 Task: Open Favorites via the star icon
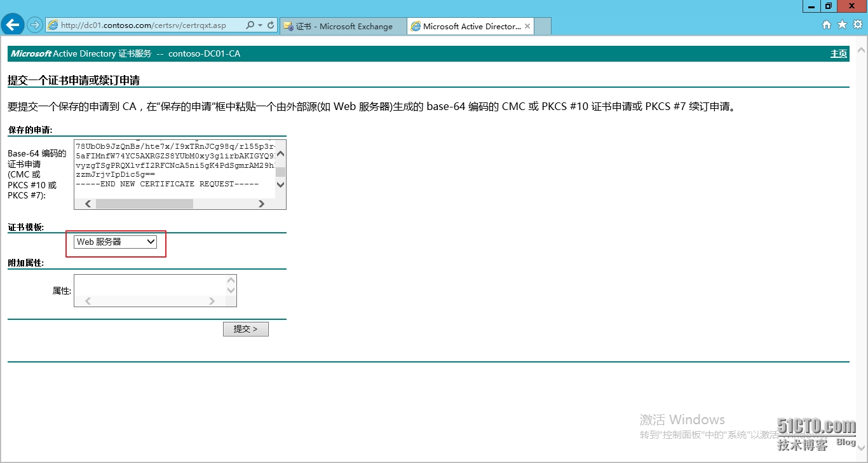point(841,25)
